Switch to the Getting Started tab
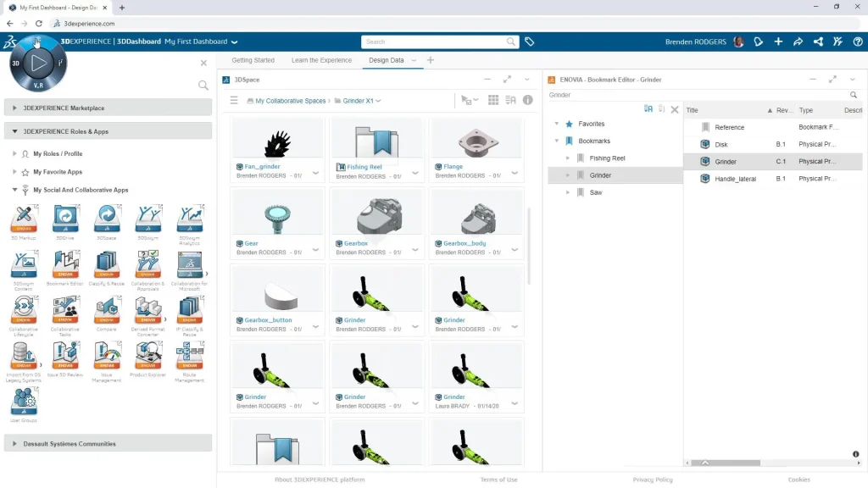Viewport: 868px width, 488px height. click(253, 60)
